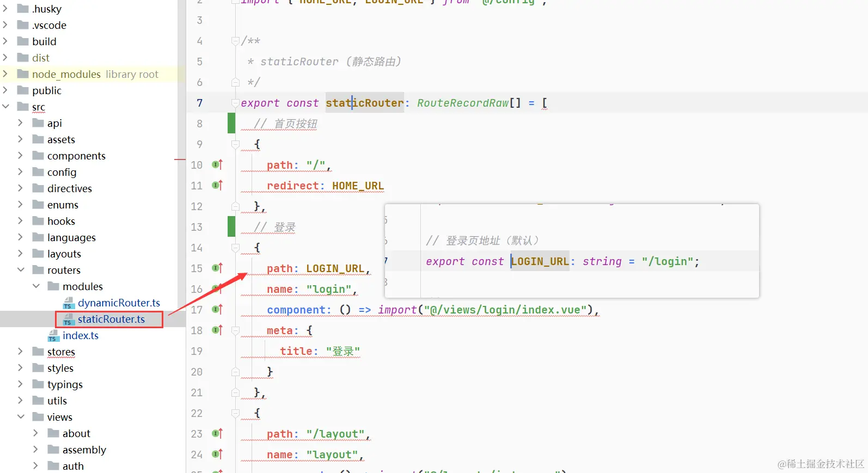Click the hooks folder icon

[38, 221]
